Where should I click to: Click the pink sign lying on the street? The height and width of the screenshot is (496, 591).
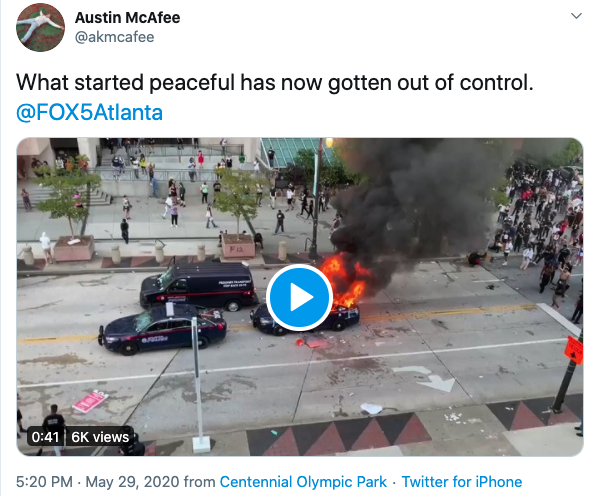pos(90,401)
